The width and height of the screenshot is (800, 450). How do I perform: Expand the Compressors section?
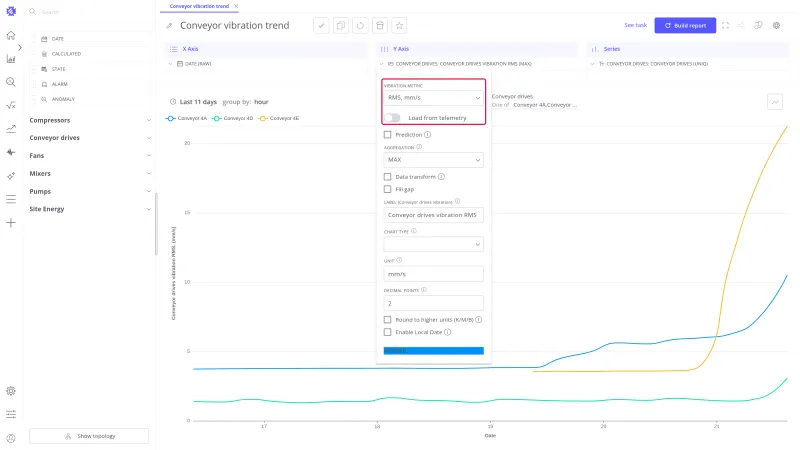pos(90,120)
